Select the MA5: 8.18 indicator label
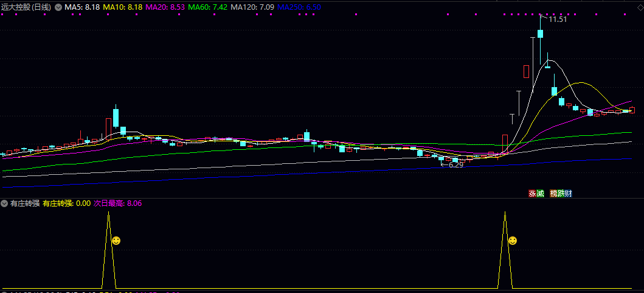Screen dimensions: 644x293 point(81,7)
